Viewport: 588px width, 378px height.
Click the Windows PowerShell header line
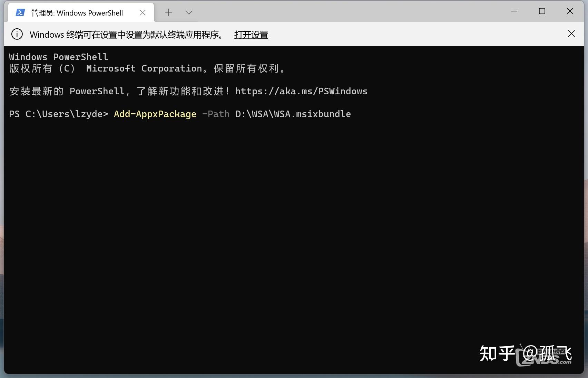59,57
